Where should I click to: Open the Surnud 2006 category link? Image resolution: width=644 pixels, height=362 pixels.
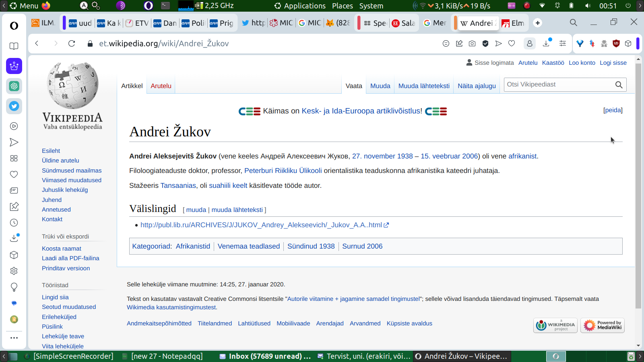[362, 246]
